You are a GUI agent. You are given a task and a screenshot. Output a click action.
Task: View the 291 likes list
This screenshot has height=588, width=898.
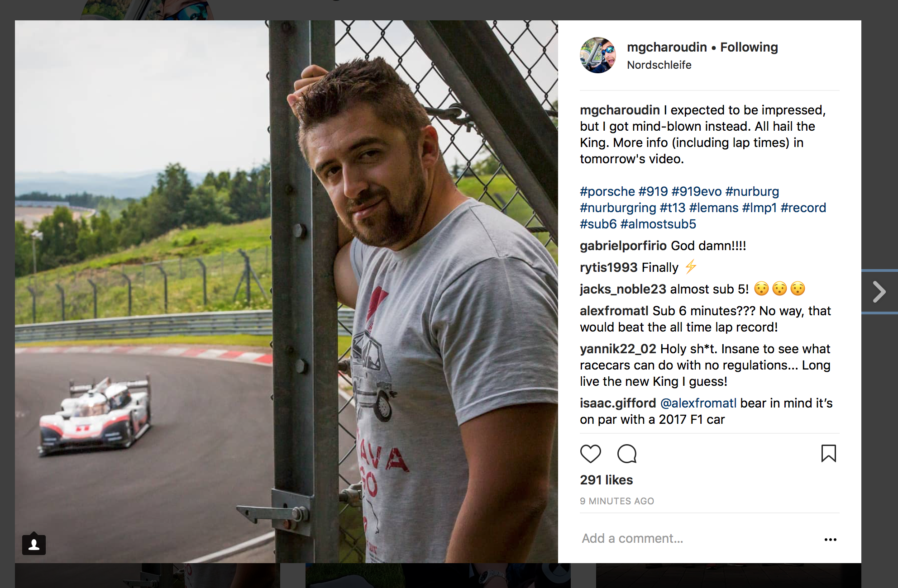[x=607, y=480]
